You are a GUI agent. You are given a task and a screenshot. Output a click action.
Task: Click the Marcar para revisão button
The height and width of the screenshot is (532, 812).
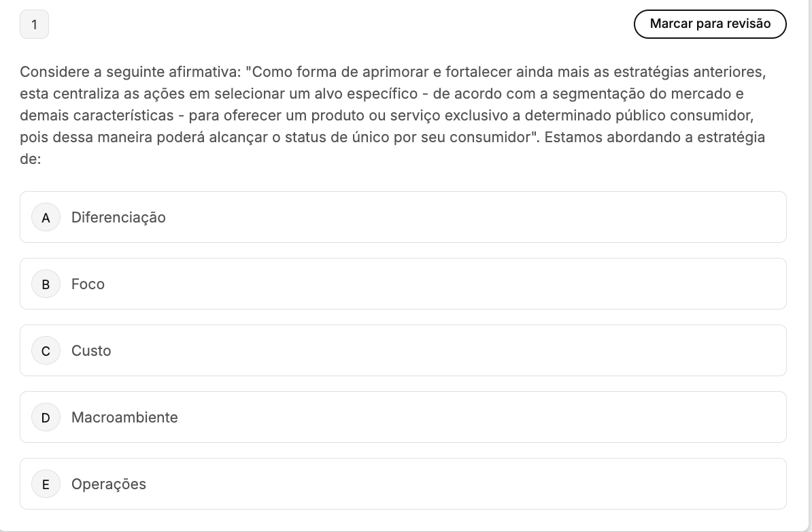tap(710, 24)
